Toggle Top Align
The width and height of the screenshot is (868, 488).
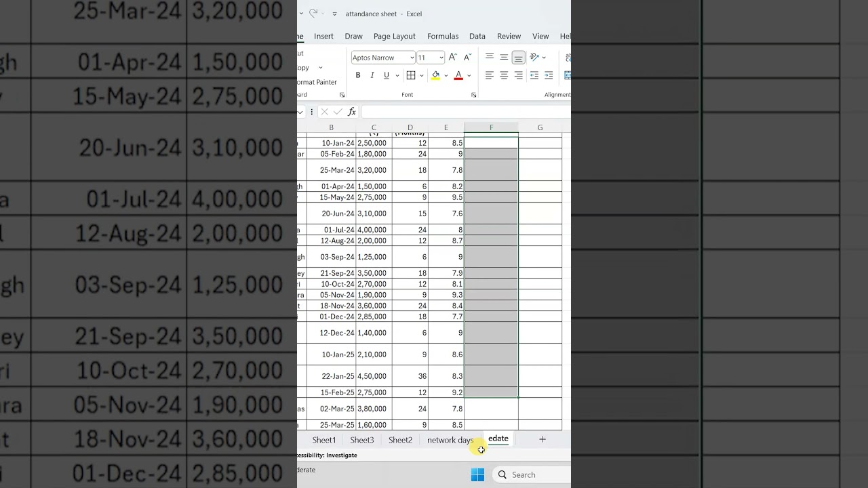click(490, 58)
